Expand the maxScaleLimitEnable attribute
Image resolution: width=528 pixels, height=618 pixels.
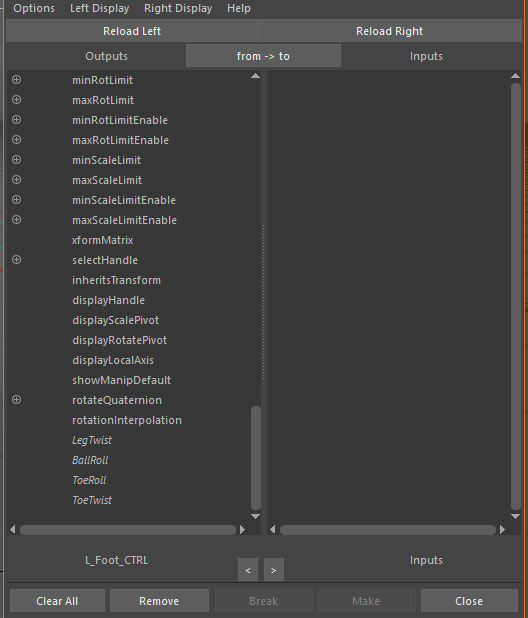17,220
